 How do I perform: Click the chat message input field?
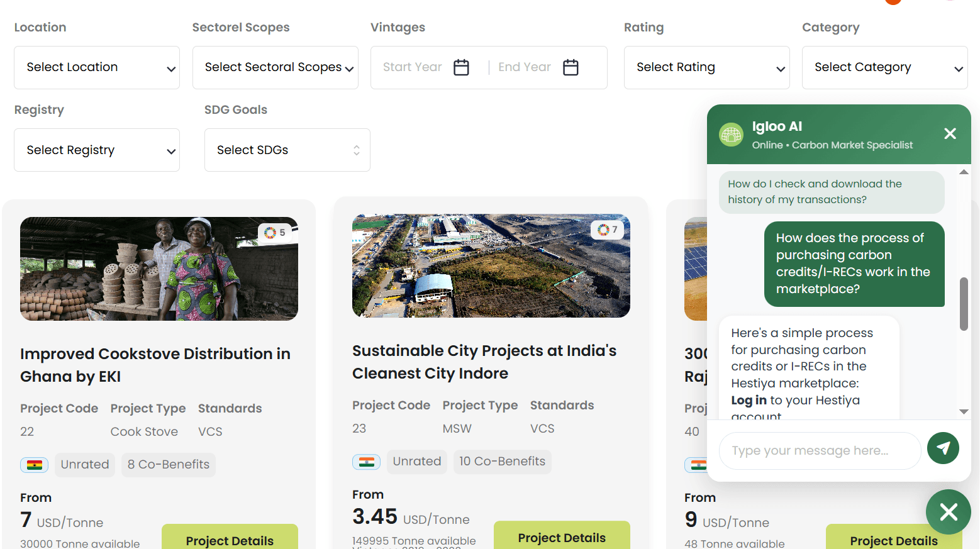[x=818, y=450]
